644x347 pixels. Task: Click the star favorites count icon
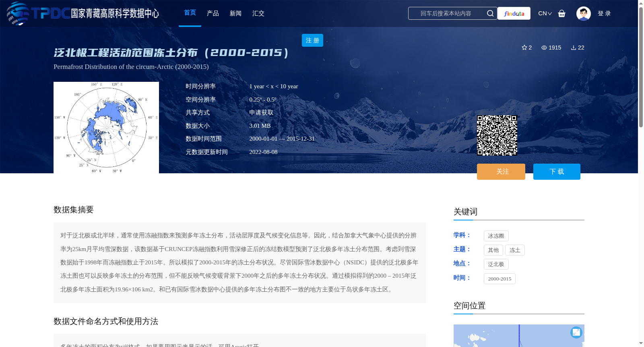pyautogui.click(x=524, y=48)
